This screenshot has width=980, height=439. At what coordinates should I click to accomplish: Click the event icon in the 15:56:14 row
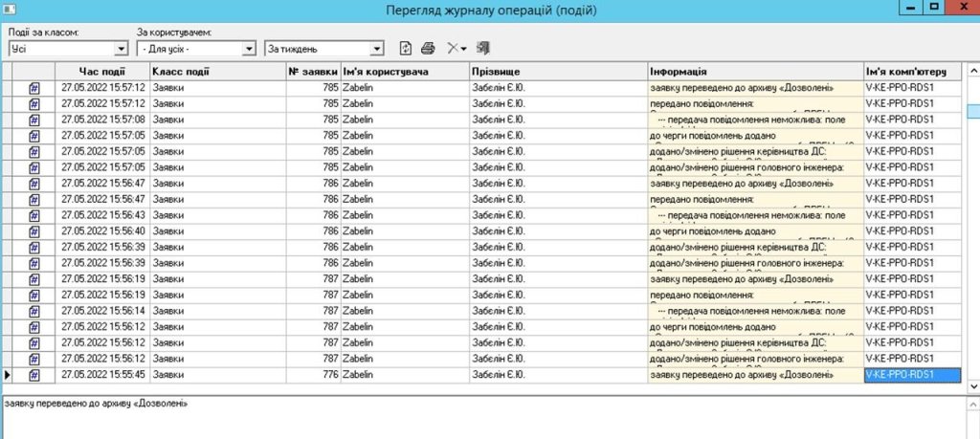34,311
